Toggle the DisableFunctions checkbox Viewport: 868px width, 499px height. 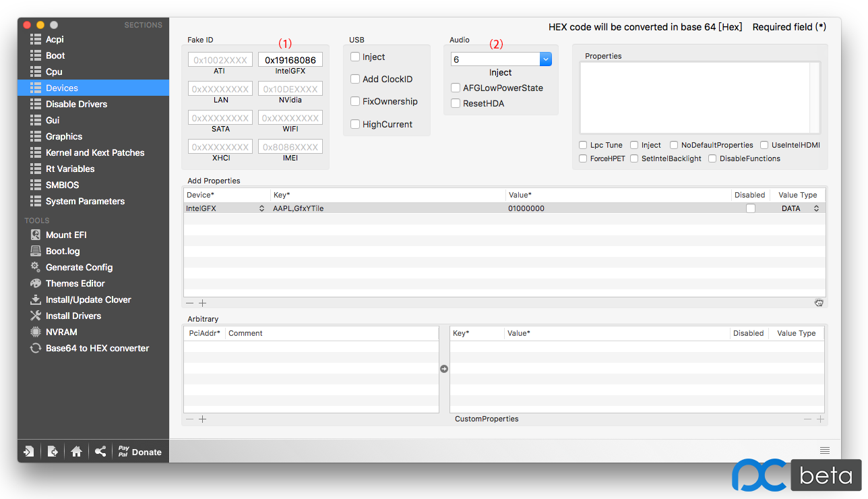point(712,158)
